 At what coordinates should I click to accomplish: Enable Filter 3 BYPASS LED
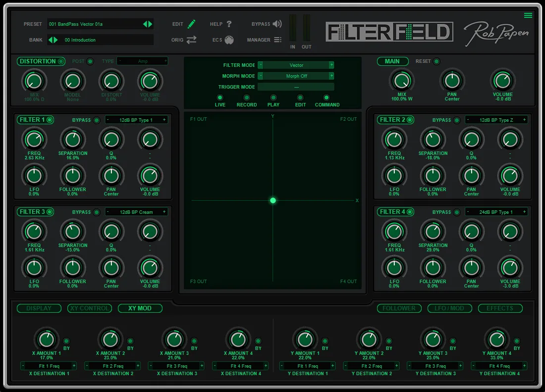(97, 212)
